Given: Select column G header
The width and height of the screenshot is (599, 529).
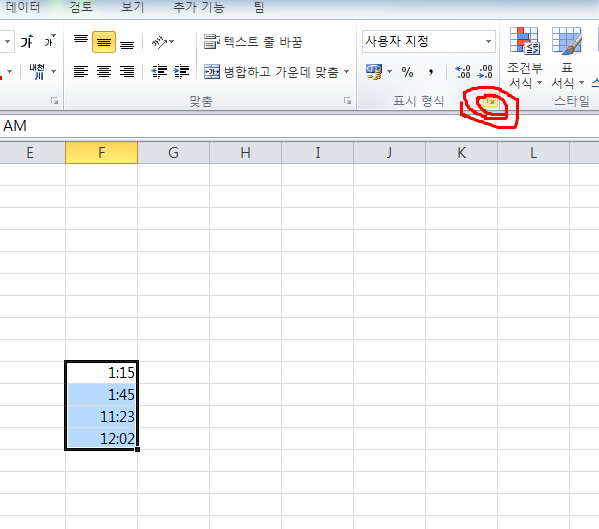Looking at the screenshot, I should [x=173, y=153].
